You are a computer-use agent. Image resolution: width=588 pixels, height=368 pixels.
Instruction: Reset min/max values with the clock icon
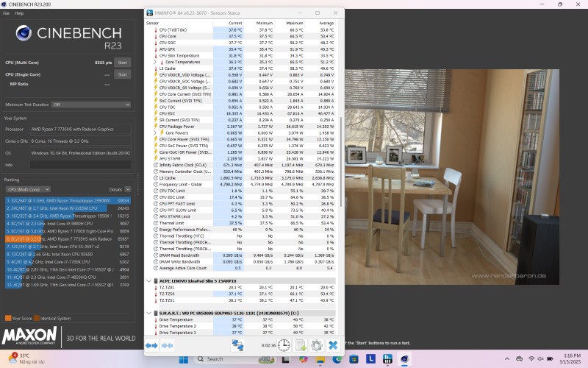284,345
